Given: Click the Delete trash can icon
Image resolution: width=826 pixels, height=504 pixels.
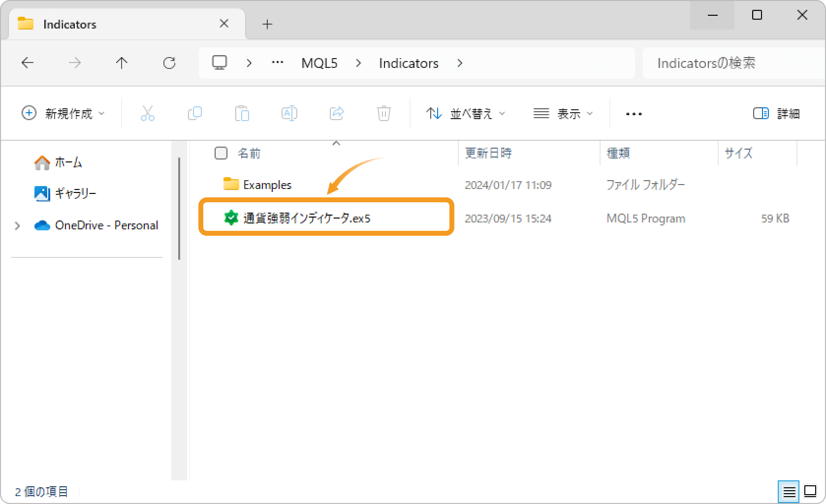Looking at the screenshot, I should point(384,114).
